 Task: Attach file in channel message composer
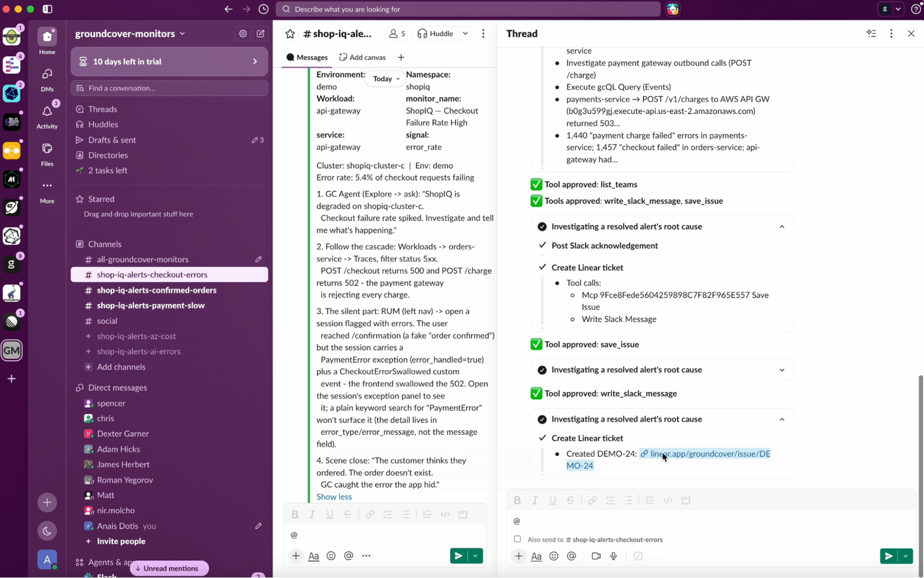click(x=296, y=556)
